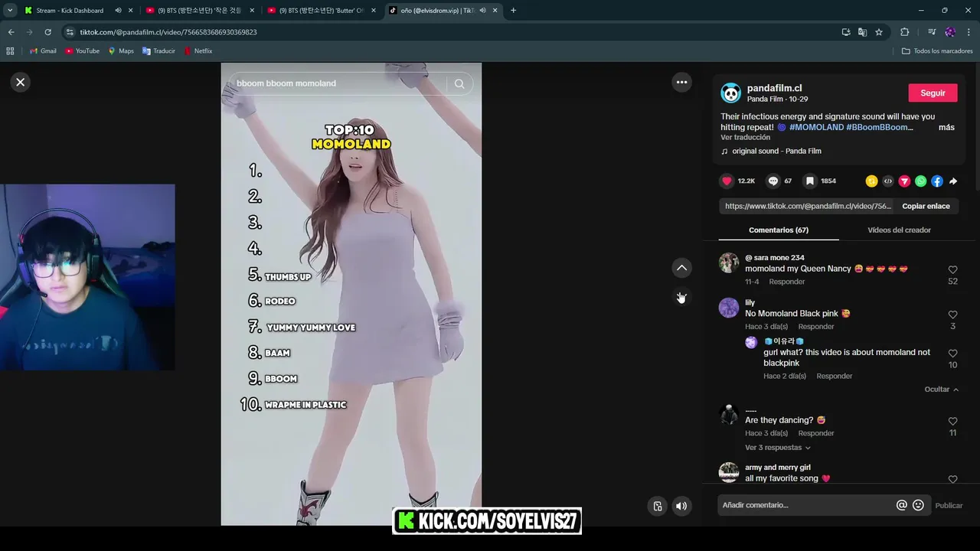Click the Publicar button

949,505
